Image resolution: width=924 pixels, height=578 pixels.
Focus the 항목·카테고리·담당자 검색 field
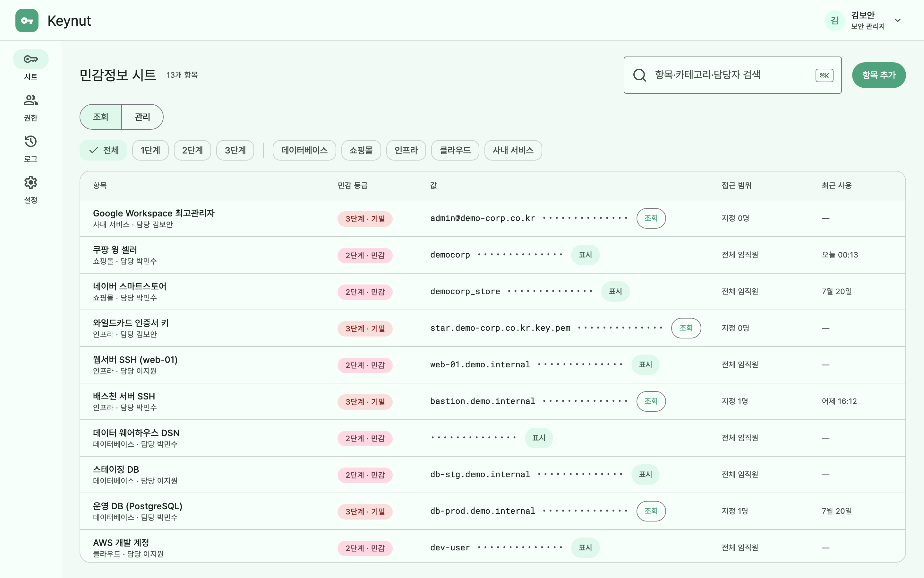(x=732, y=75)
